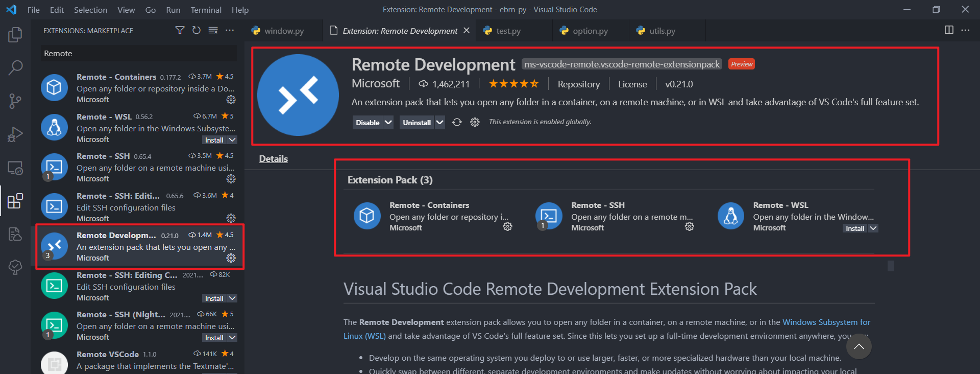980x374 pixels.
Task: Open the Terminal menu
Action: pos(206,10)
